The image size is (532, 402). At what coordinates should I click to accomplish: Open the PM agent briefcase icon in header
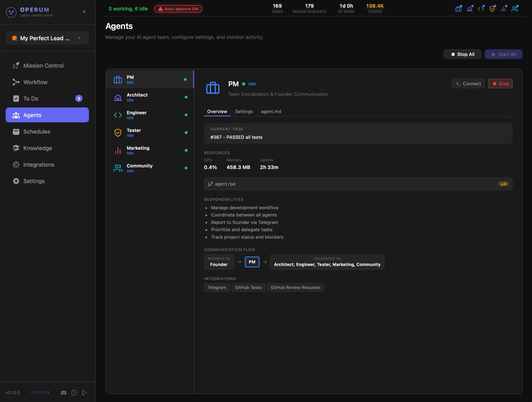click(x=458, y=9)
